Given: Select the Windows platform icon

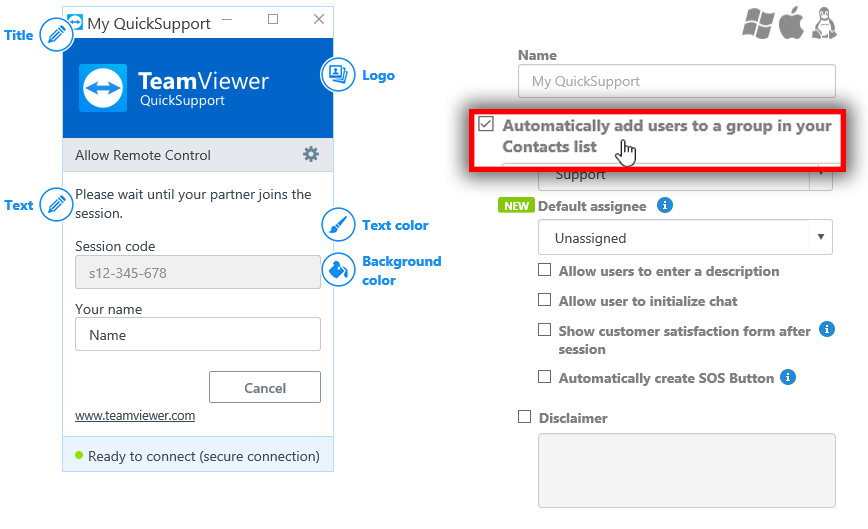Looking at the screenshot, I should pos(758,24).
